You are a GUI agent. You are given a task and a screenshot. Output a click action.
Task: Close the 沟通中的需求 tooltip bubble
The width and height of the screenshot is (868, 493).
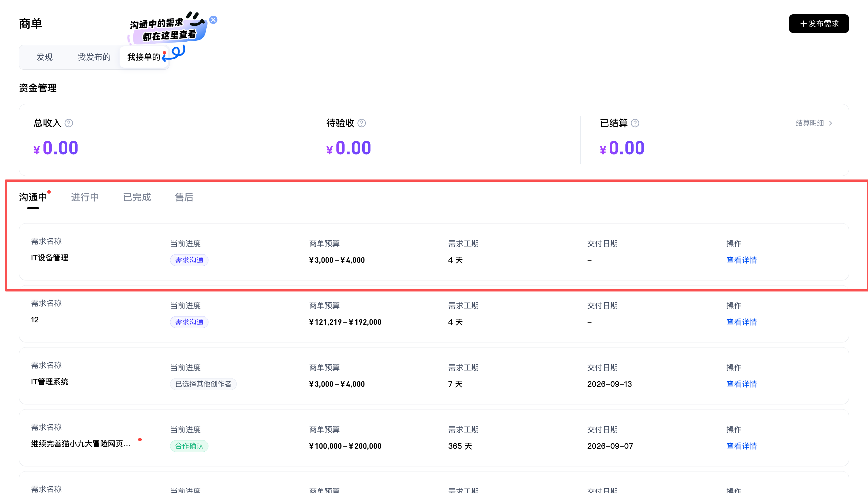(213, 20)
